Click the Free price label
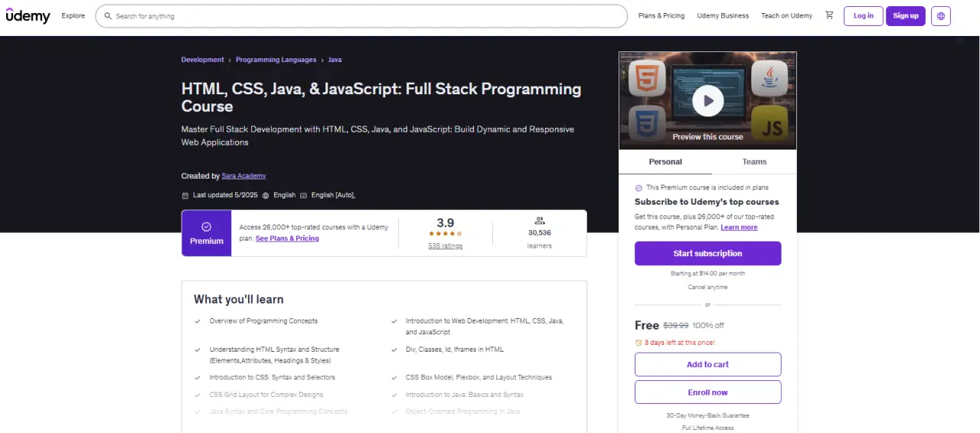 point(647,325)
